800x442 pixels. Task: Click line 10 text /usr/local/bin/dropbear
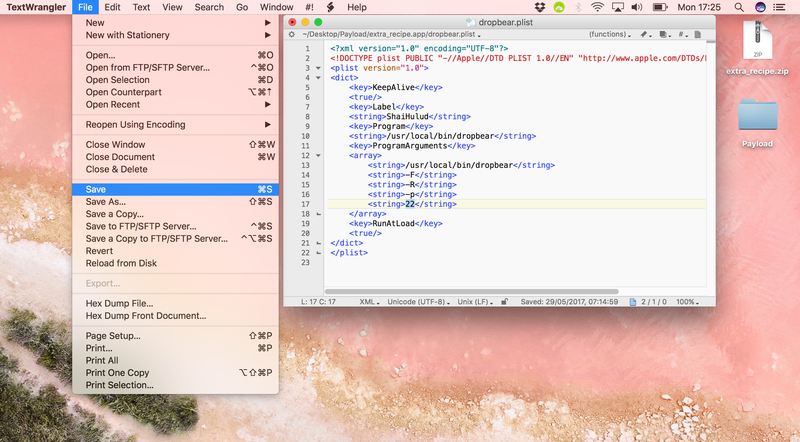coord(441,136)
